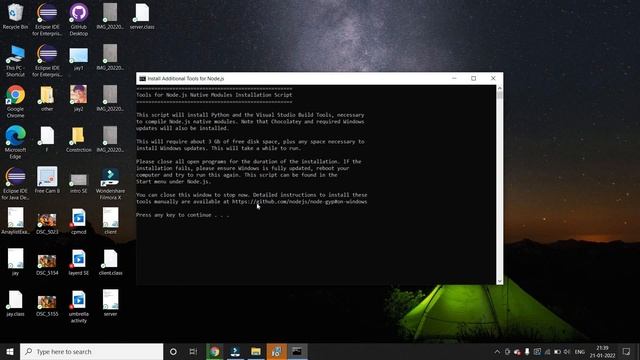Click the orange highlighted taskbar app
The width and height of the screenshot is (640, 360).
click(276, 351)
